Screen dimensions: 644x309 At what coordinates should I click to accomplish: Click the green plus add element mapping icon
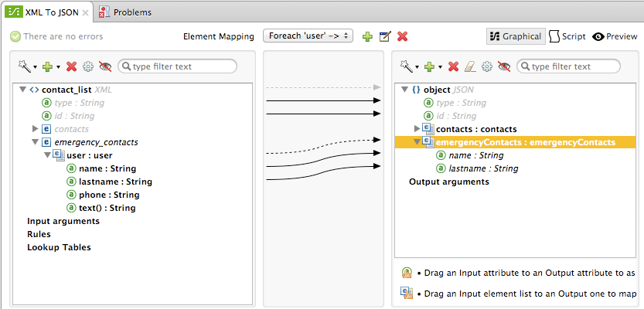click(367, 36)
